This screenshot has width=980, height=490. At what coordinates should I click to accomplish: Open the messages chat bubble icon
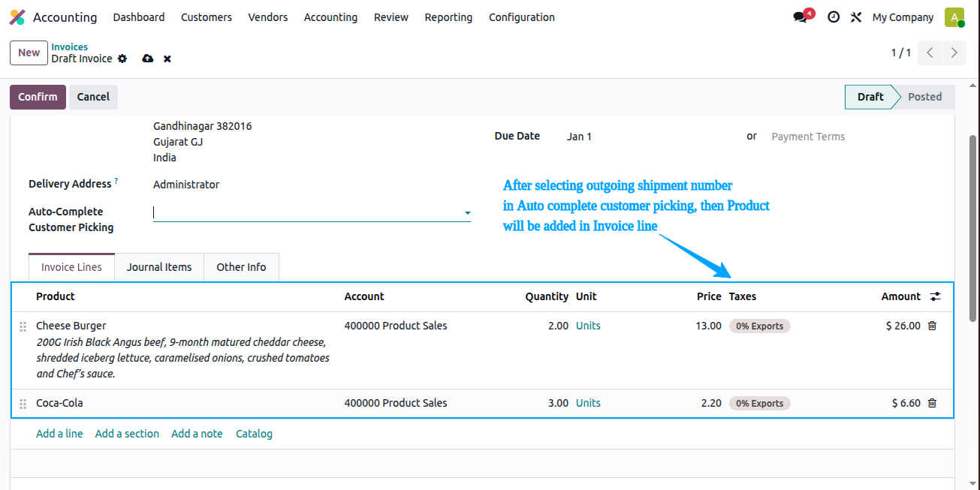801,17
